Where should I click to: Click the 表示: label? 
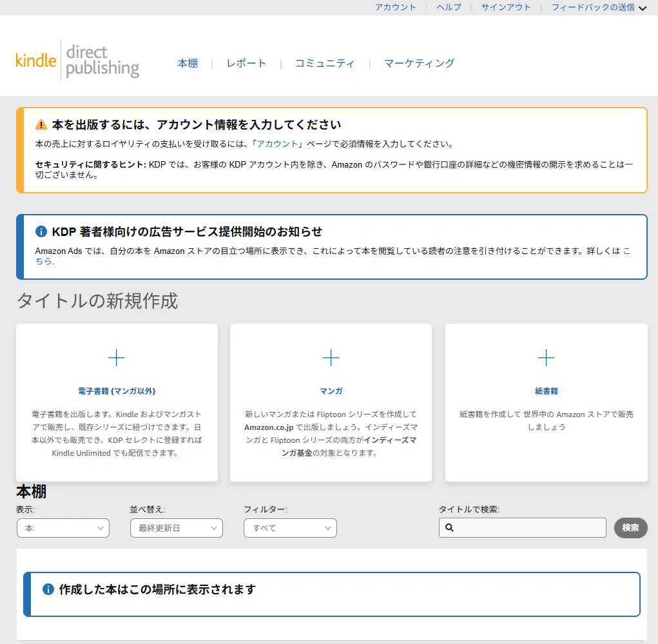click(x=25, y=509)
